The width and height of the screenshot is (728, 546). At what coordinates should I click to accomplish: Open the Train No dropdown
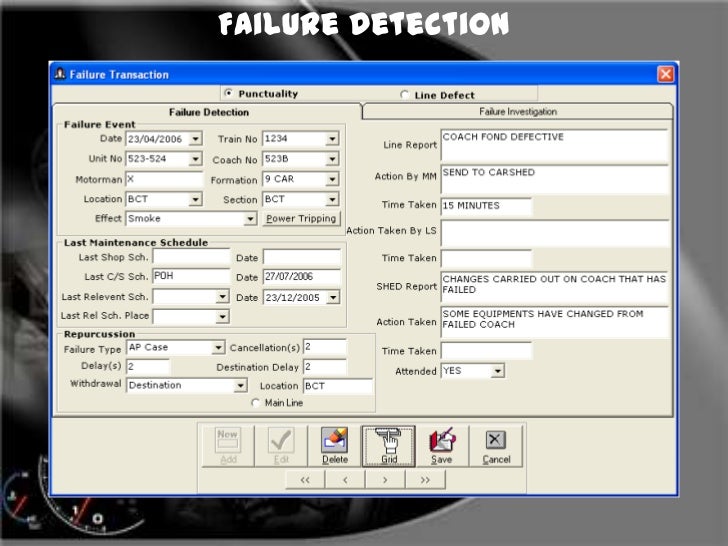(332, 138)
